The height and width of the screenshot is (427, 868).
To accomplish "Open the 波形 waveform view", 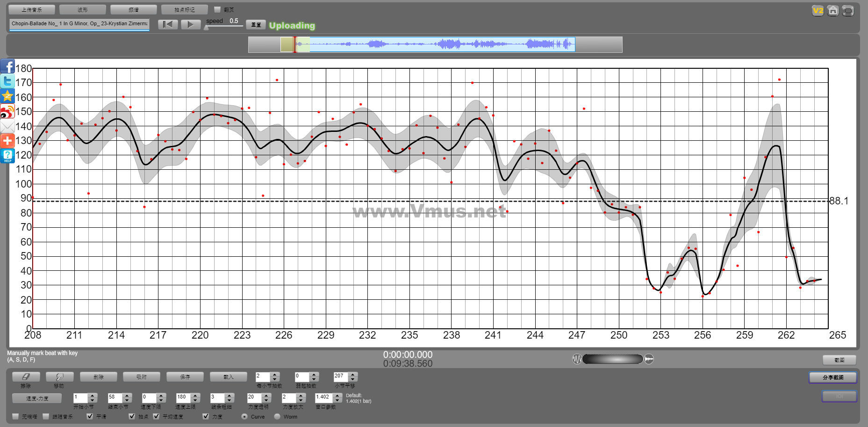I will coord(83,9).
